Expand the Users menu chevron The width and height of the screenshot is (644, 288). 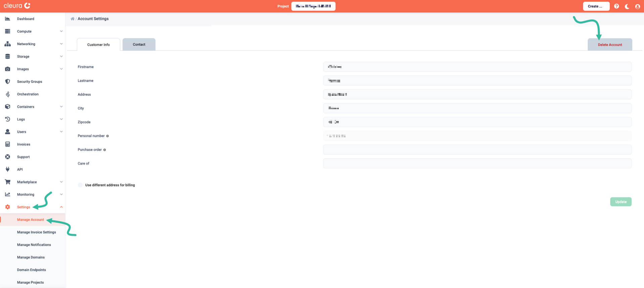tap(61, 132)
